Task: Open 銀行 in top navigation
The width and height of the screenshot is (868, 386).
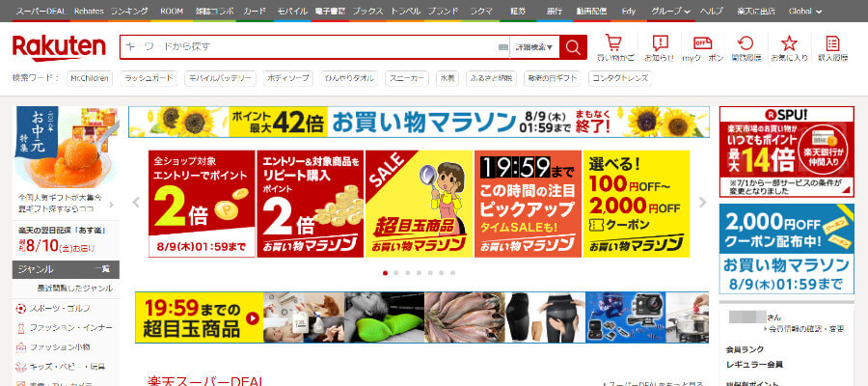Action: point(555,11)
